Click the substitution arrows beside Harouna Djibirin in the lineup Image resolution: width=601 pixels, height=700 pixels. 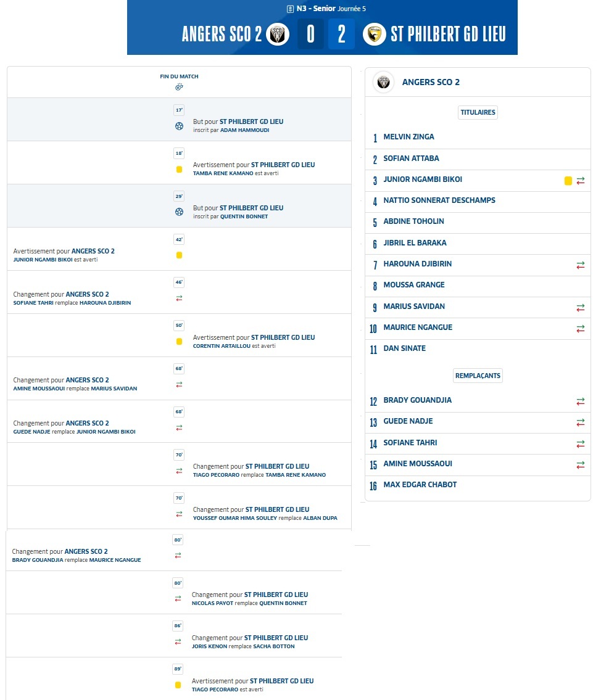(581, 265)
